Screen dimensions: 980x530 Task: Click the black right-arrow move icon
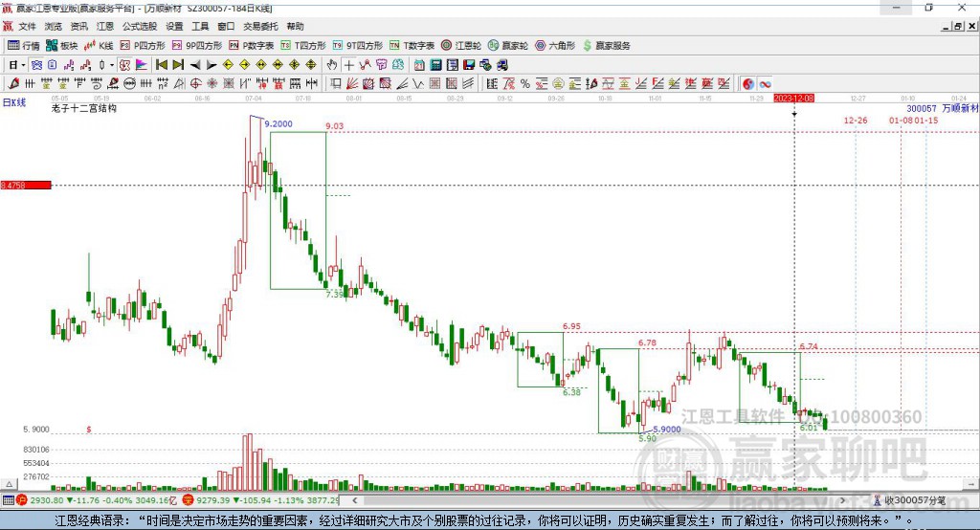pyautogui.click(x=212, y=65)
